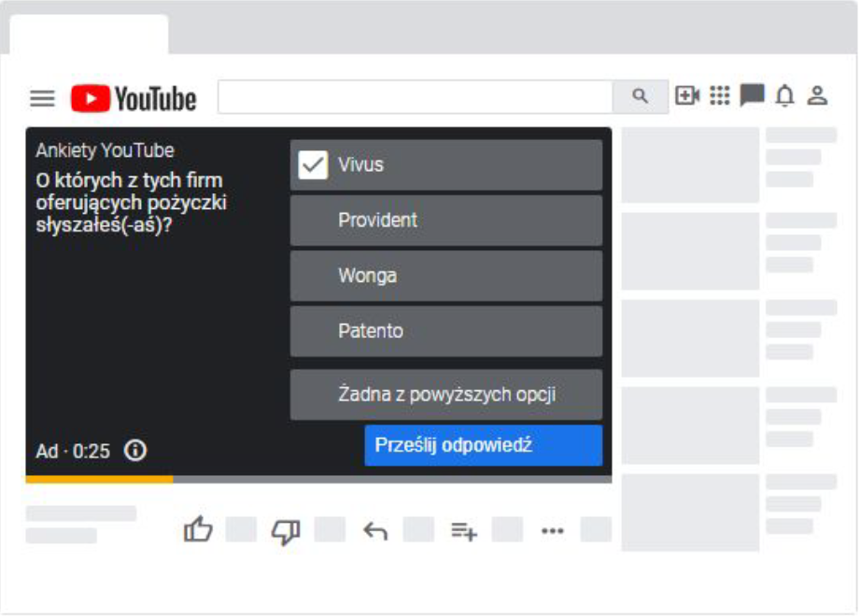Like the video with thumbs up
860x616 pixels.
[198, 530]
